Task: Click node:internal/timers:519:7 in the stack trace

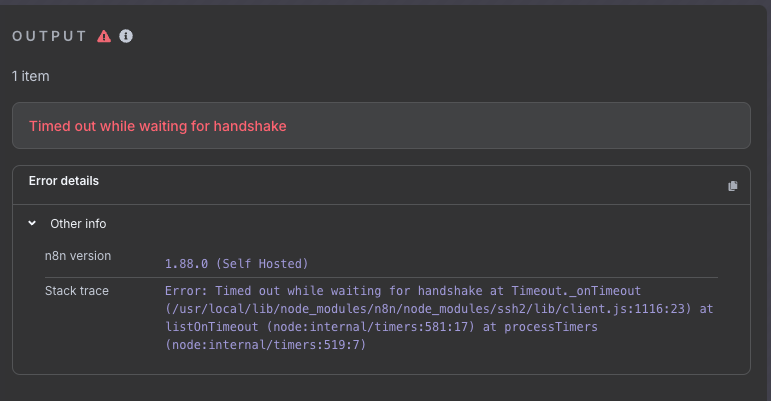Action: [266, 345]
